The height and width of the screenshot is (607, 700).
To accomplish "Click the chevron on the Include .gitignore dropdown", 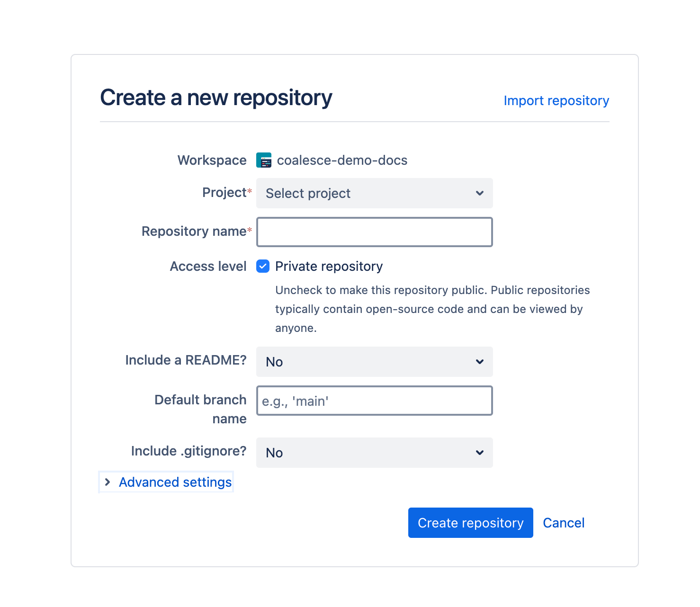I will pos(479,453).
